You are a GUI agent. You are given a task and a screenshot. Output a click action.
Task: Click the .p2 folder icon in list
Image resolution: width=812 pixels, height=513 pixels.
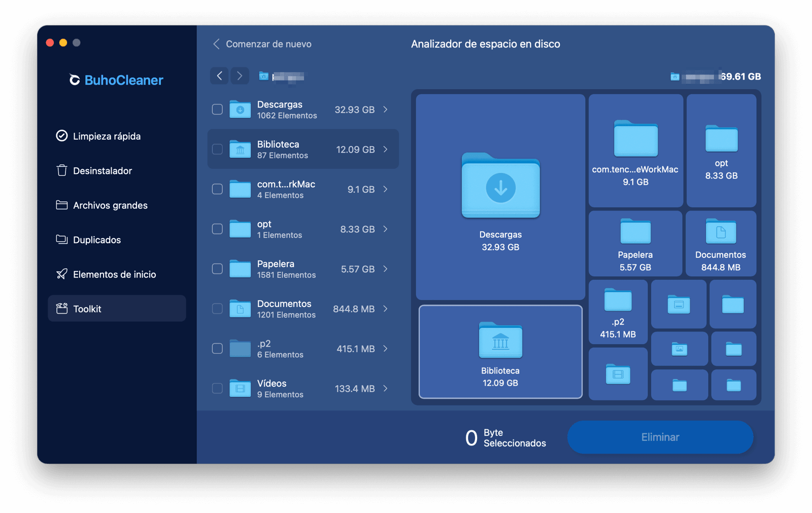pos(240,349)
